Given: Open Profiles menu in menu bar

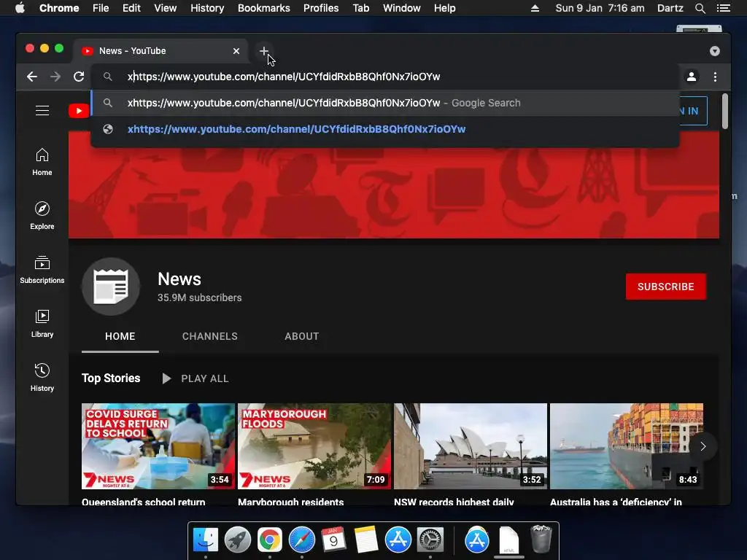Looking at the screenshot, I should (321, 8).
